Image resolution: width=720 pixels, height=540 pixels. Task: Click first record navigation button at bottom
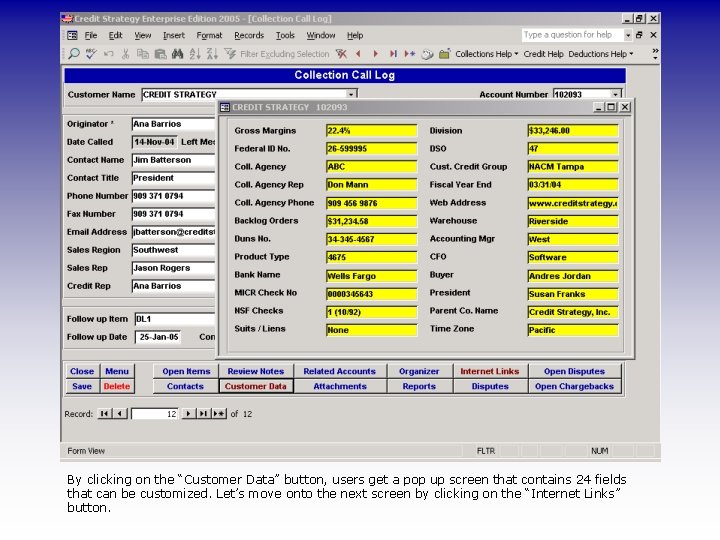[x=104, y=414]
